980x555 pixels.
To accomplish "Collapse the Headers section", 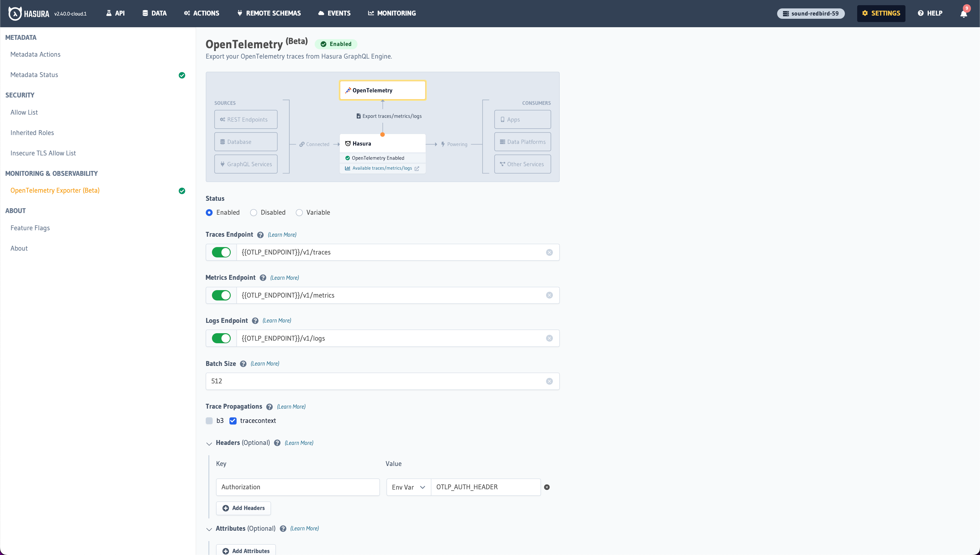I will (209, 443).
